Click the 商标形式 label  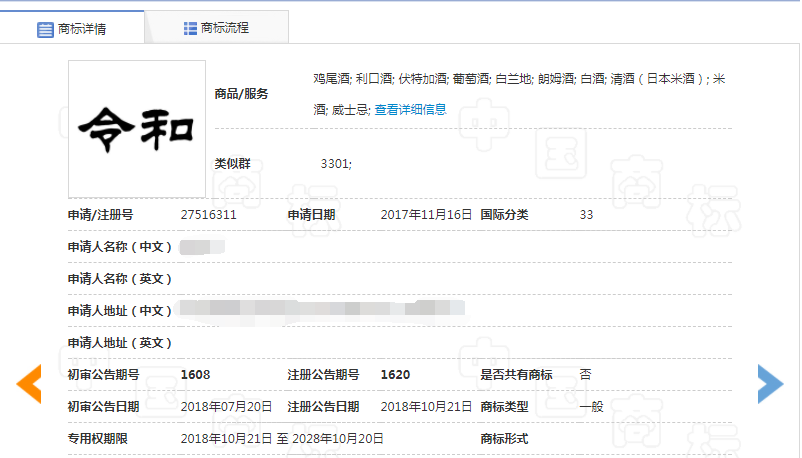coord(504,439)
